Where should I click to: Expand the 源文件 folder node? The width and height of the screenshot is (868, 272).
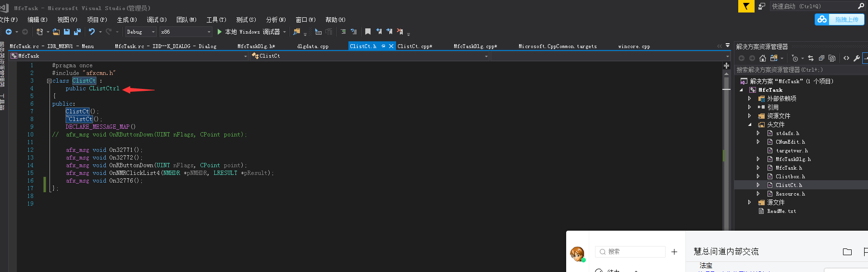[749, 202]
